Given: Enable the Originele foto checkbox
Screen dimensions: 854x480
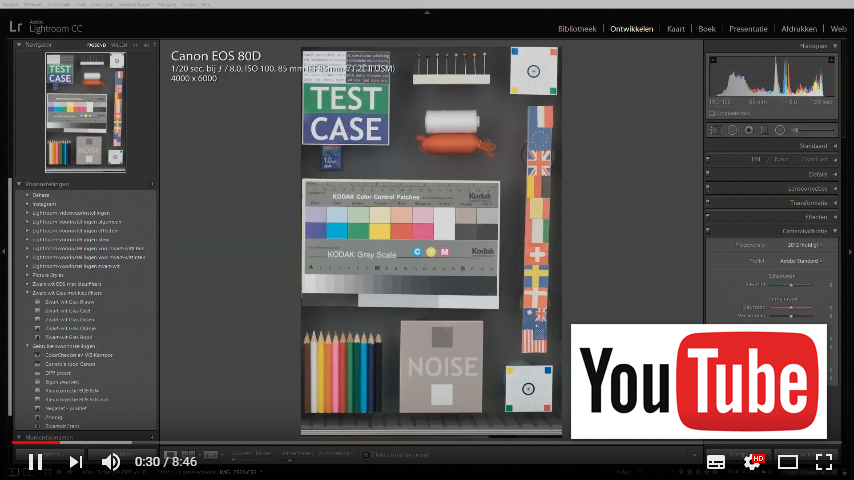Looking at the screenshot, I should 714,113.
